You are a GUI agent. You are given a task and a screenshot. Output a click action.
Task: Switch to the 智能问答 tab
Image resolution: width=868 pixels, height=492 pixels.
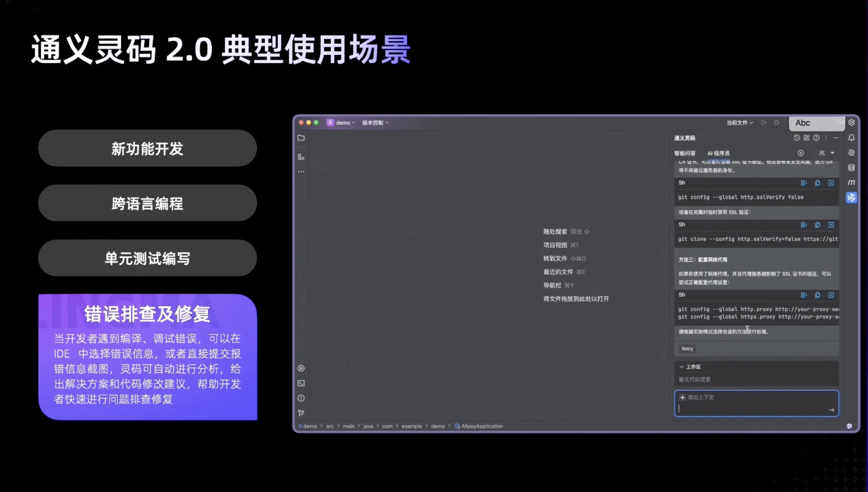tap(685, 153)
